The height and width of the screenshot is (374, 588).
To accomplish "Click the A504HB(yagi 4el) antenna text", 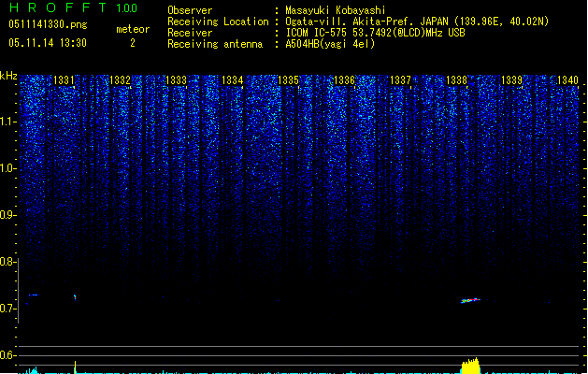I will [x=330, y=44].
